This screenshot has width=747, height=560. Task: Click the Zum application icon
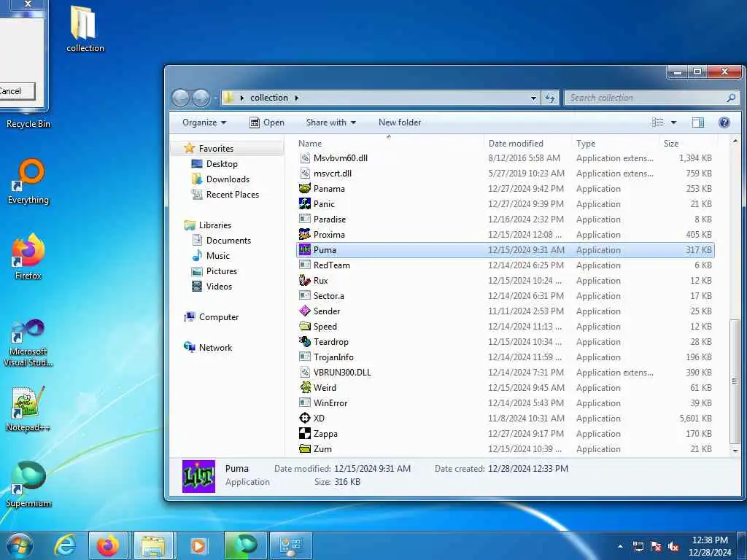304,448
